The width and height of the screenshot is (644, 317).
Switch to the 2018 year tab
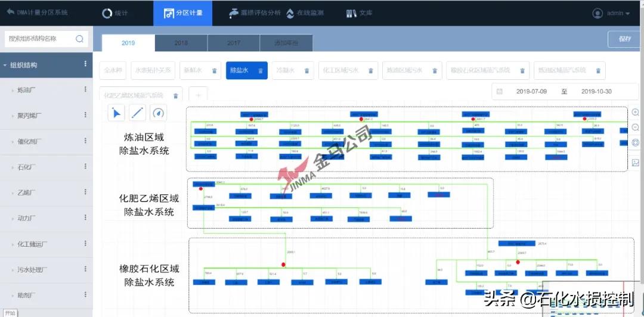pyautogui.click(x=181, y=43)
